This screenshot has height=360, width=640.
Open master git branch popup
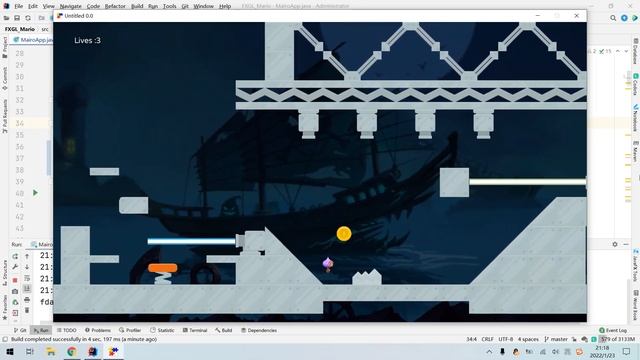[556, 339]
